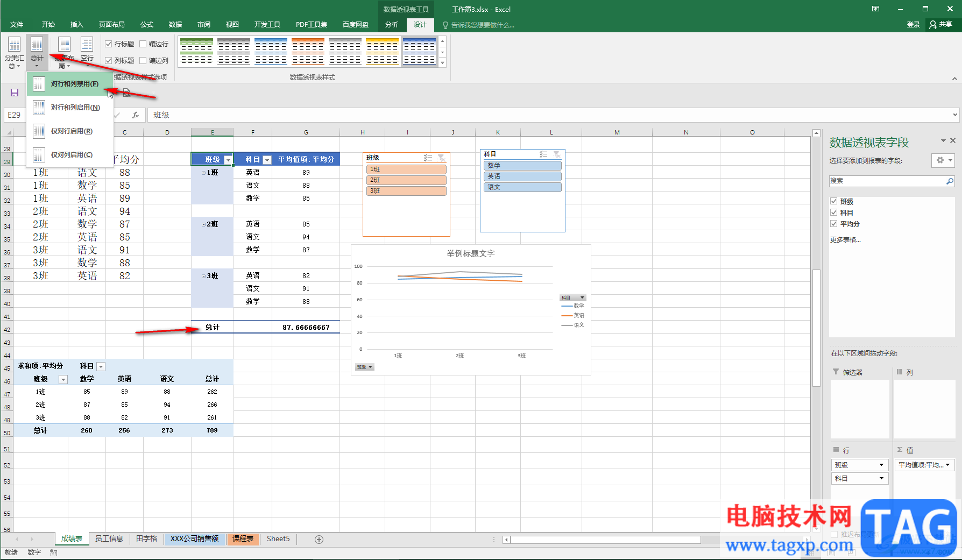This screenshot has height=560, width=962.
Task: Toggle the 行标题 row headers checkbox
Action: pos(109,44)
